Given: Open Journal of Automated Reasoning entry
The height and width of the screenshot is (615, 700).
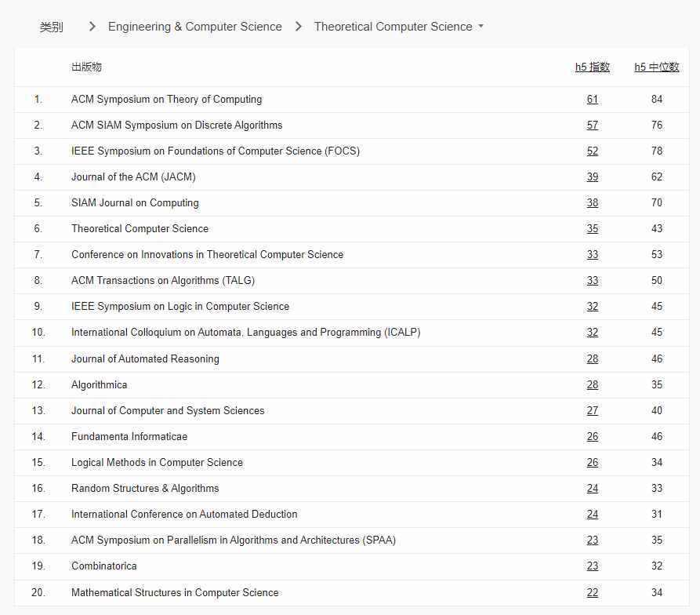Looking at the screenshot, I should pos(145,358).
